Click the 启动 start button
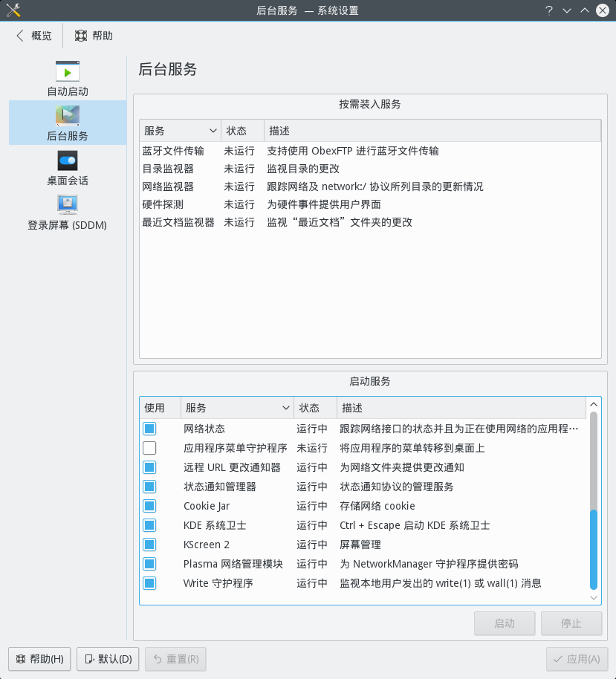 (x=505, y=623)
